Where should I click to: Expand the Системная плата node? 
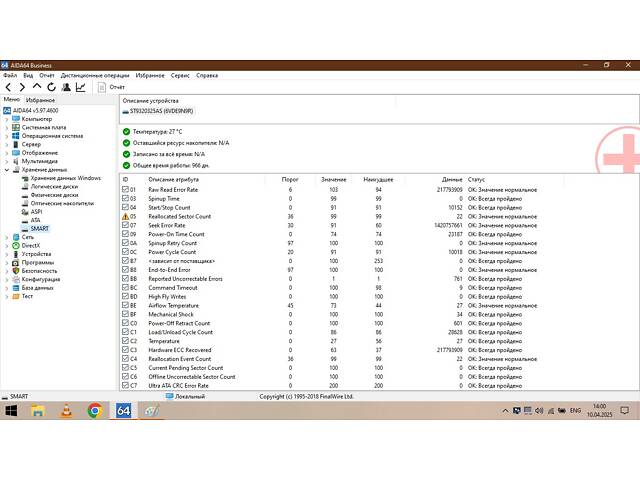7,128
